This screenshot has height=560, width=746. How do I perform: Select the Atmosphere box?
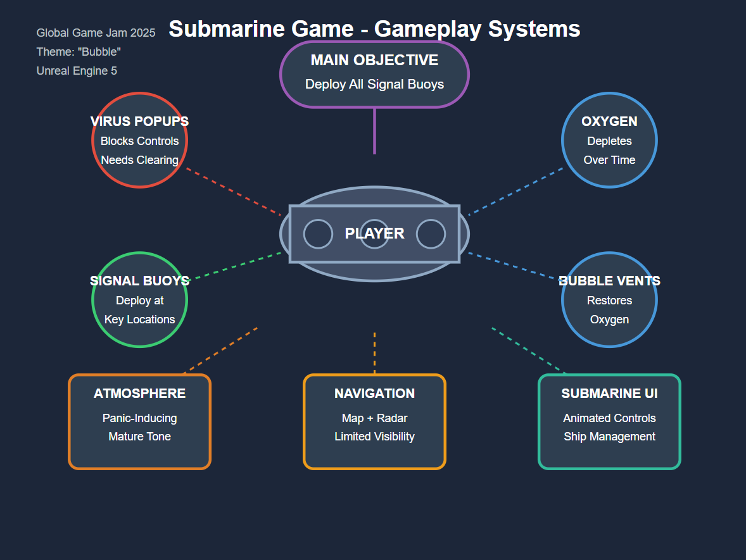[139, 421]
